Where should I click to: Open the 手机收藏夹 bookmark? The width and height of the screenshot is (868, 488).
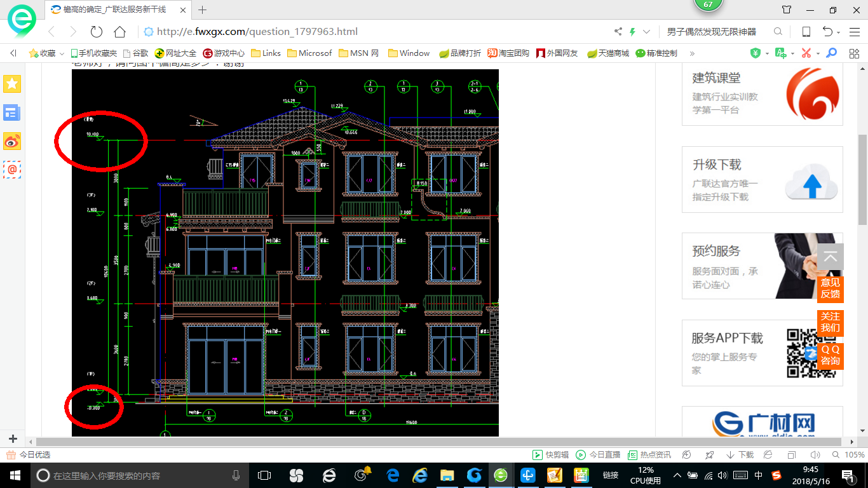tap(93, 53)
